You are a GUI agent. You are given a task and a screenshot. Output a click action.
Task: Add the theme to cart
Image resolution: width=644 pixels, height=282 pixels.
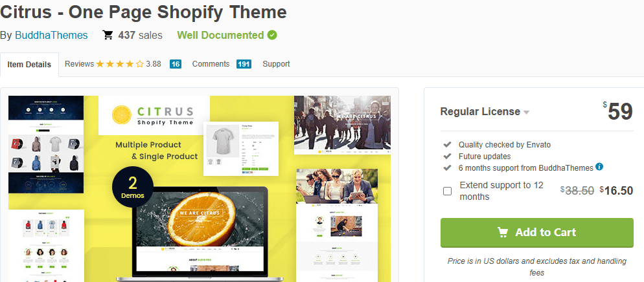[537, 232]
